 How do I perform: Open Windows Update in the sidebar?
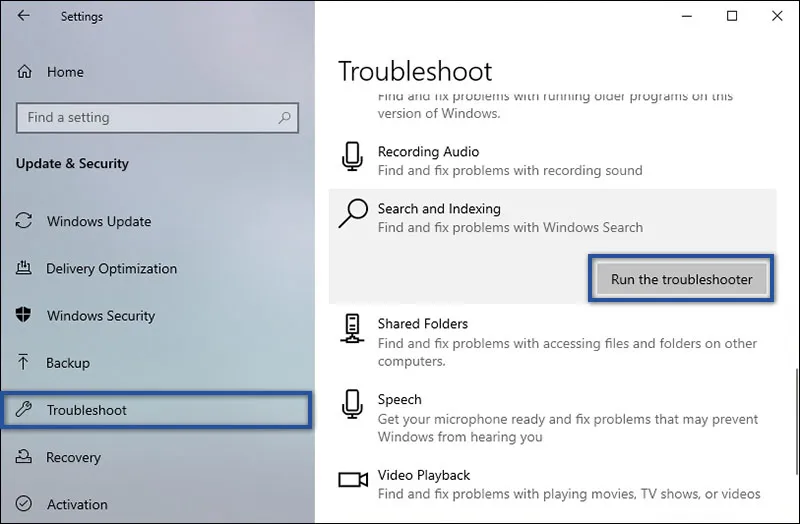click(x=99, y=221)
